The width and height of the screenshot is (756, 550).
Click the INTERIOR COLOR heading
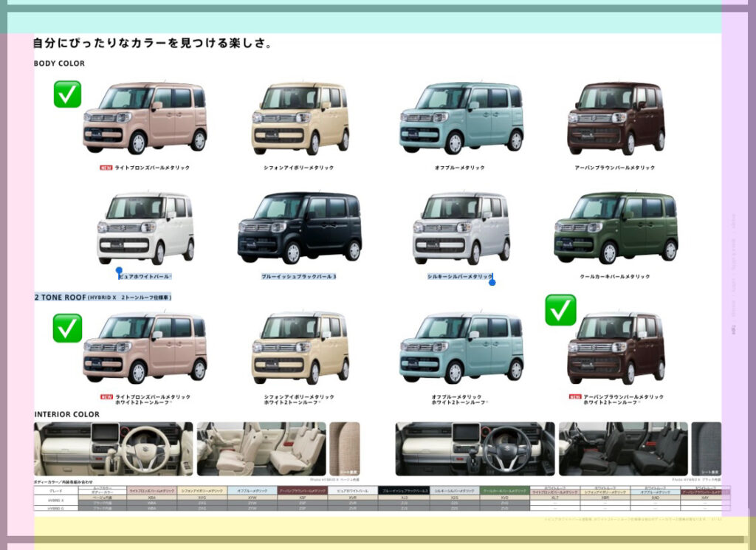coord(67,415)
